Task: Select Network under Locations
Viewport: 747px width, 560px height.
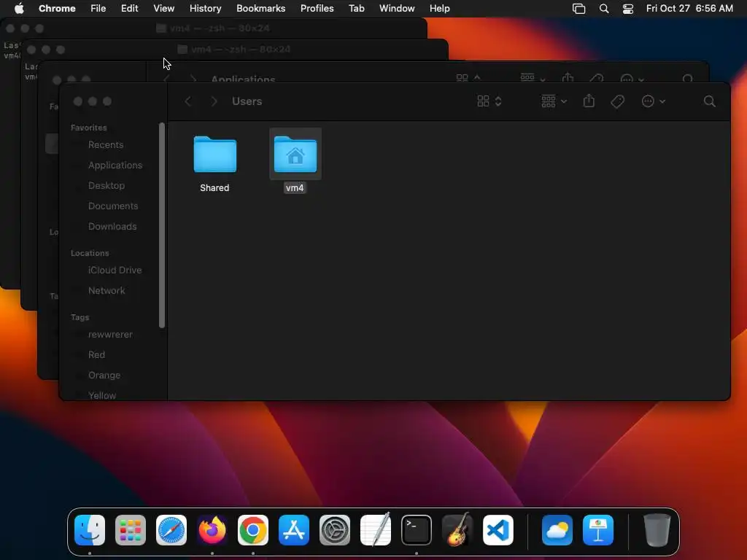Action: [107, 290]
